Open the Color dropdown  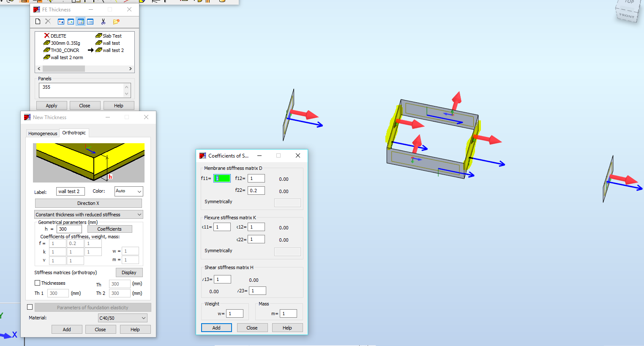pos(128,191)
